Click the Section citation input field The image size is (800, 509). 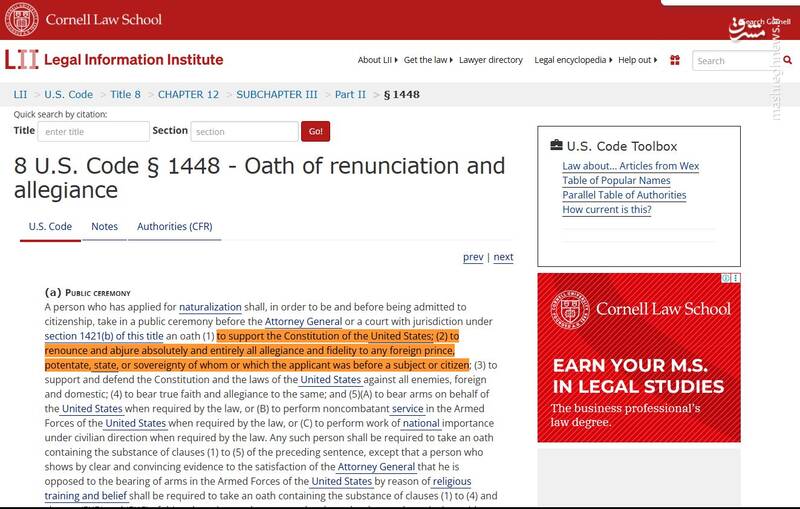[244, 132]
